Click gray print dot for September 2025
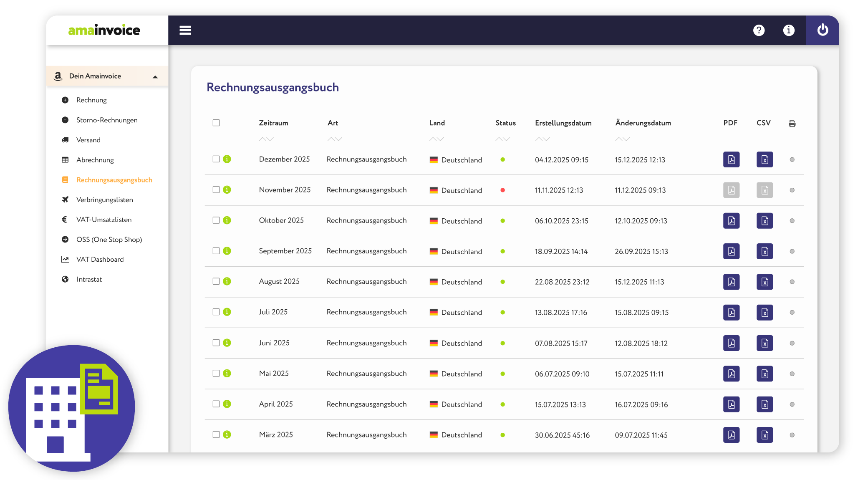The image size is (868, 480). (792, 251)
